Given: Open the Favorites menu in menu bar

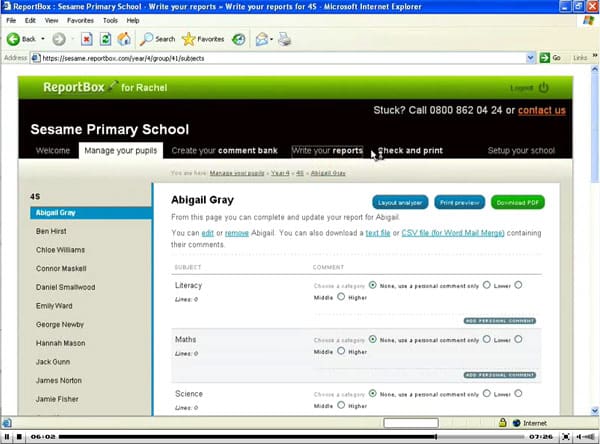Looking at the screenshot, I should click(80, 21).
